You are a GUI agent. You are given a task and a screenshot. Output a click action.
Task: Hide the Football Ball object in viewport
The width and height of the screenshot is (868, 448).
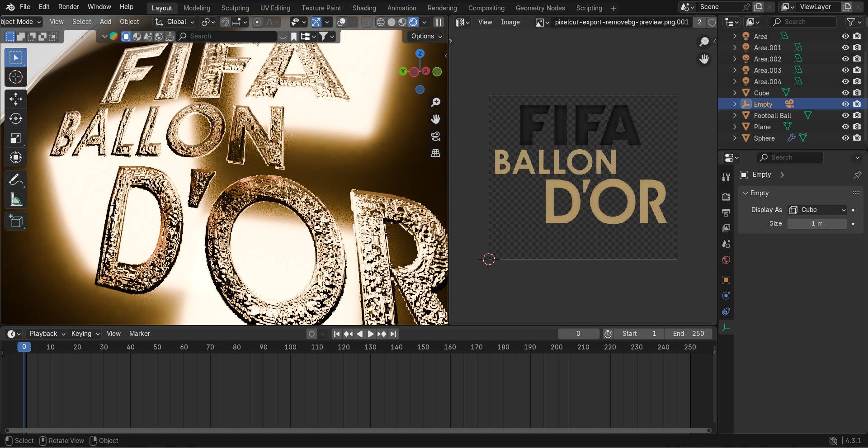pos(845,115)
